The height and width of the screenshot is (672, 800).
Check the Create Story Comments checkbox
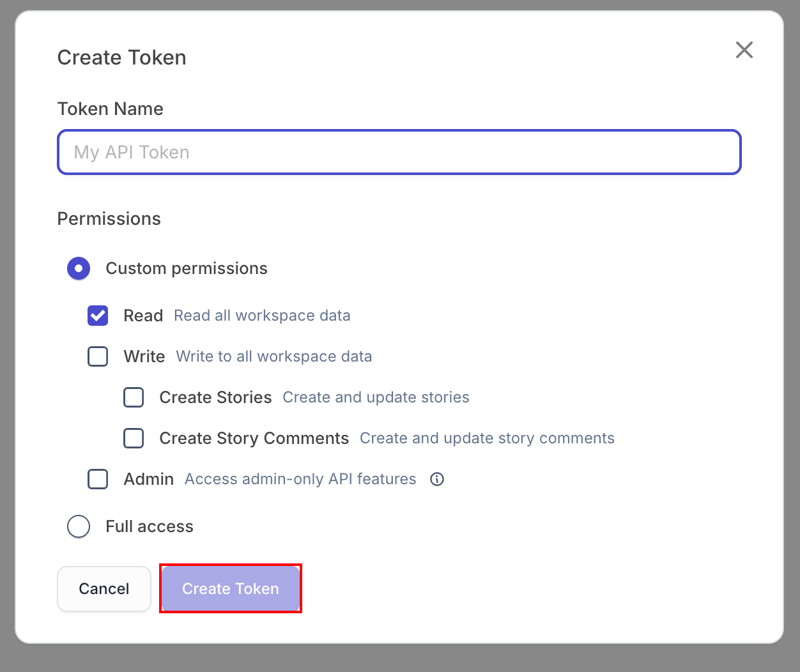(134, 438)
